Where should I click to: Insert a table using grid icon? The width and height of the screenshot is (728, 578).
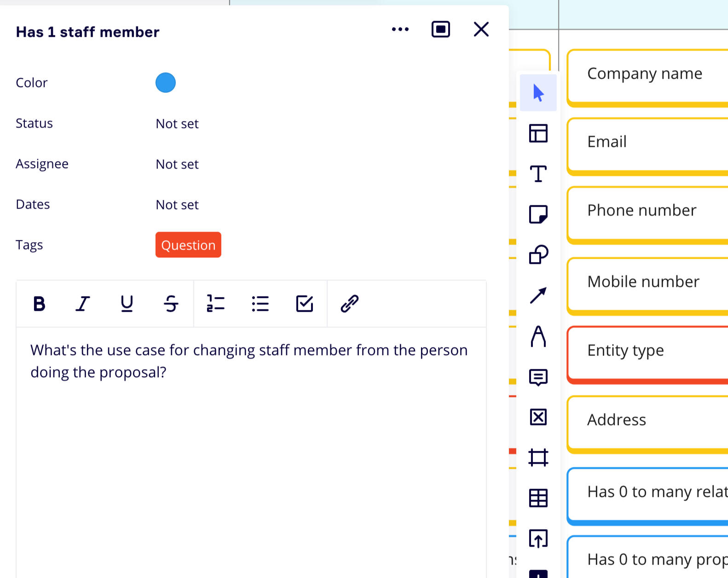(x=538, y=498)
